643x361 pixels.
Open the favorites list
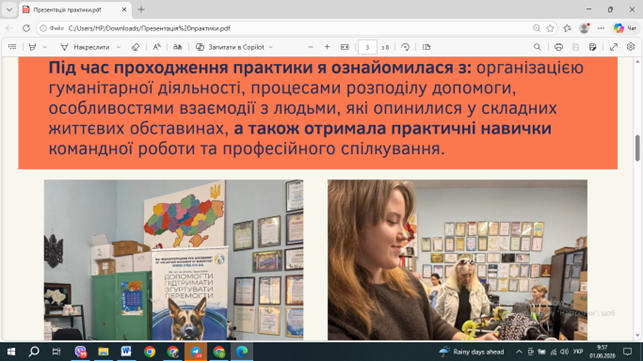coord(567,28)
